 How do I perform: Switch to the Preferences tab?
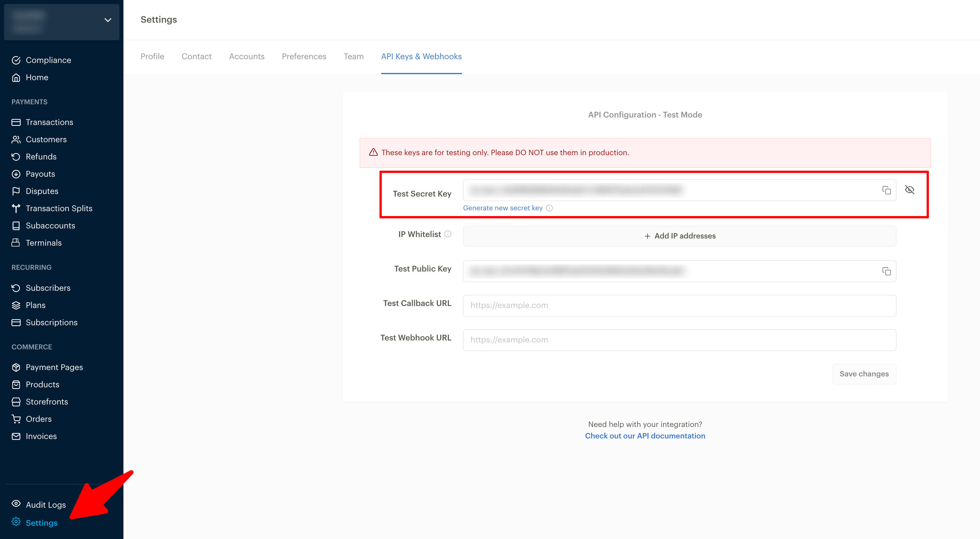tap(304, 56)
